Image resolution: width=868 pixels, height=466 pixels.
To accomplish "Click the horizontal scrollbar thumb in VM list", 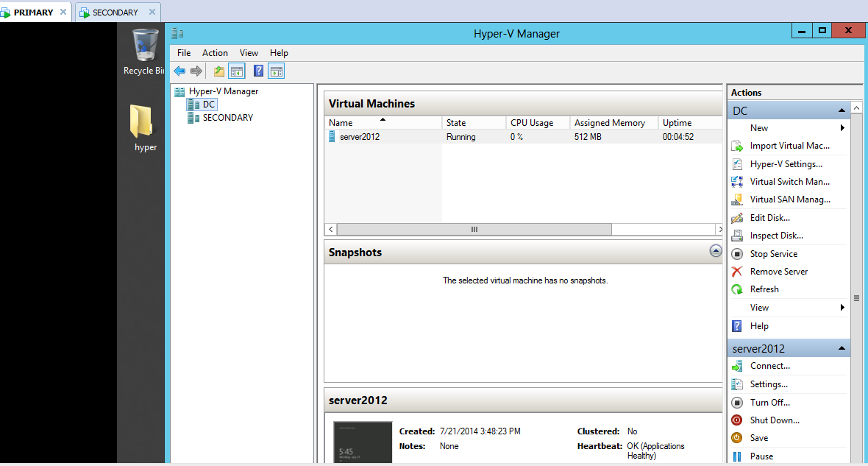I will (474, 230).
